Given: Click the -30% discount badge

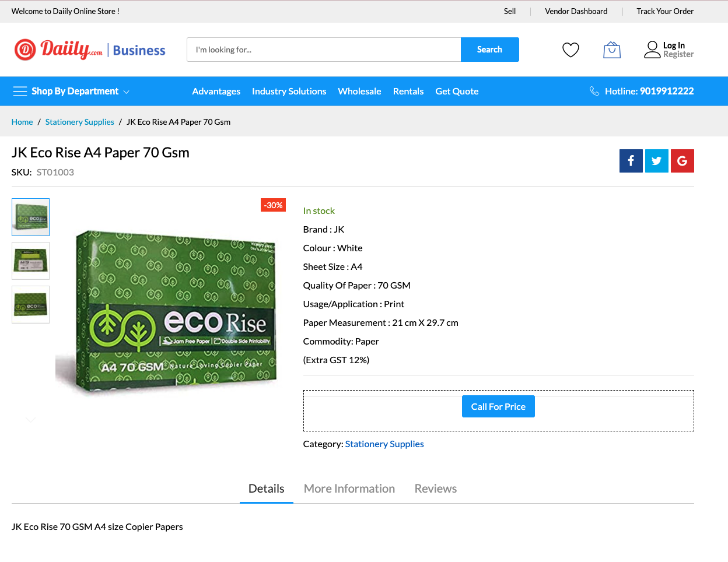Looking at the screenshot, I should click(273, 205).
